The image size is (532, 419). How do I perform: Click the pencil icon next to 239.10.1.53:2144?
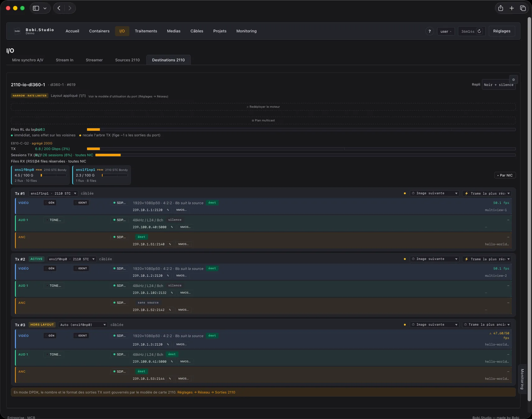pos(170,379)
